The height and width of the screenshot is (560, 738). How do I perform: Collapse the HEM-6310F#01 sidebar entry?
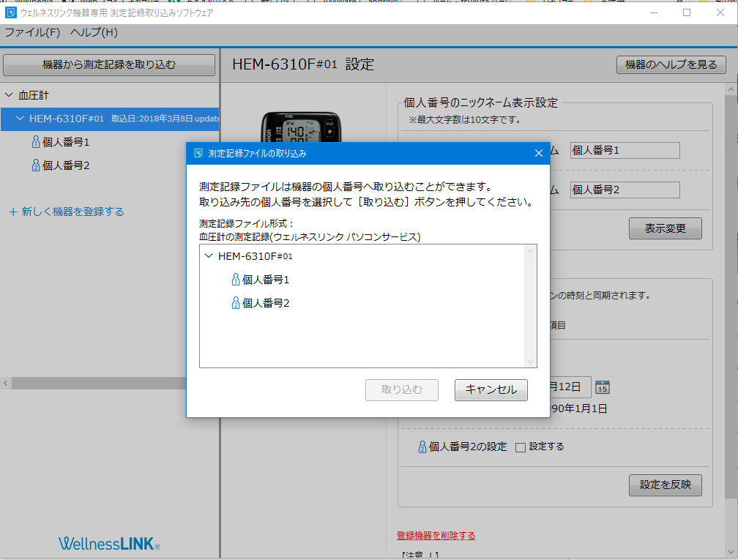click(19, 118)
